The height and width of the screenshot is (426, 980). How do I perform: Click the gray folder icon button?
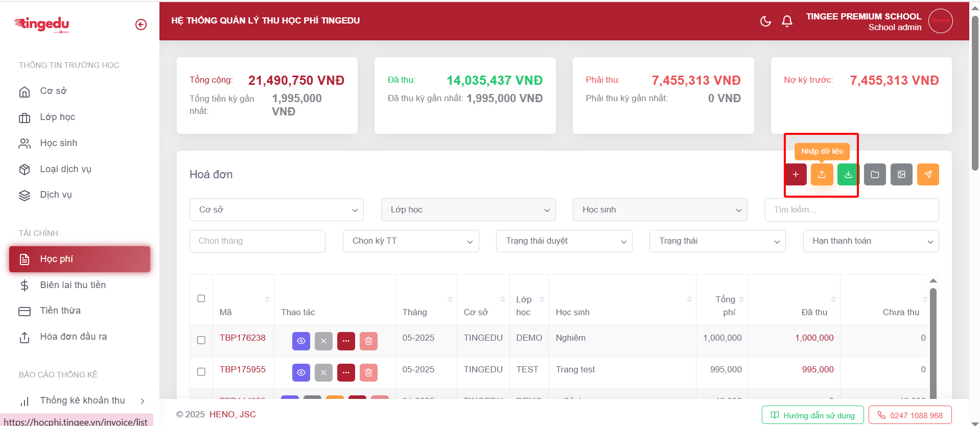tap(875, 175)
